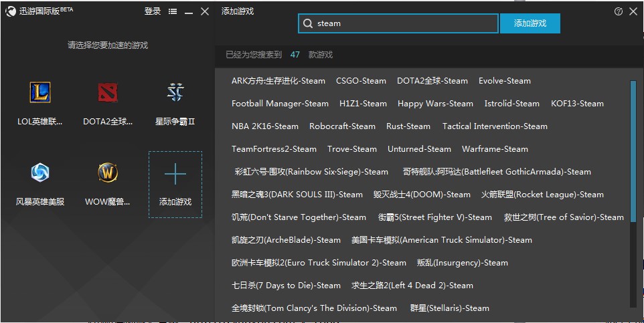Choose 街霸5(Street Fighter V)-Steam
Viewport: 644px width, 323px height.
[434, 217]
